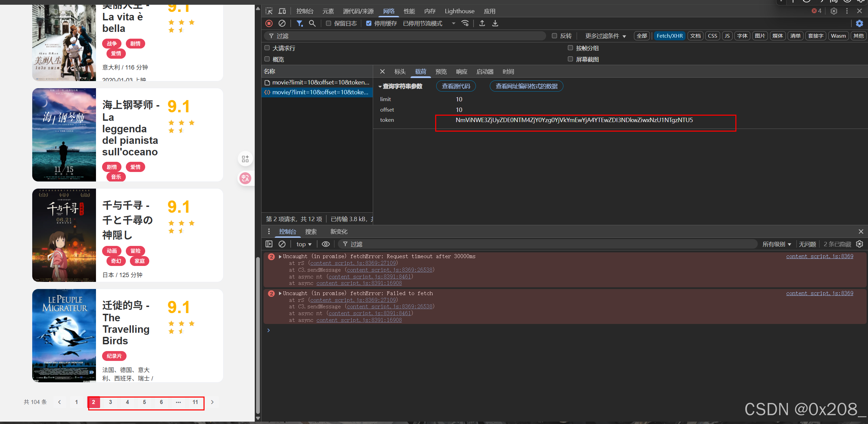This screenshot has width=868, height=424.
Task: Open network conditions wifi icon
Action: (x=465, y=23)
